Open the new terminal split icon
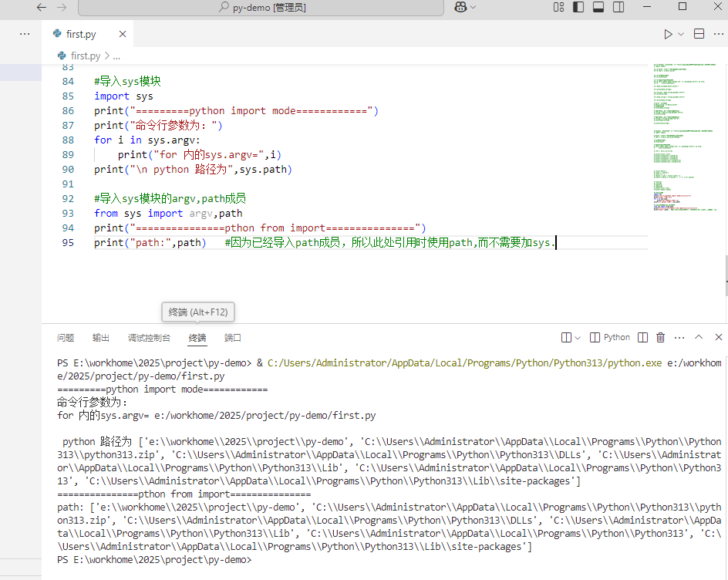 coord(566,338)
